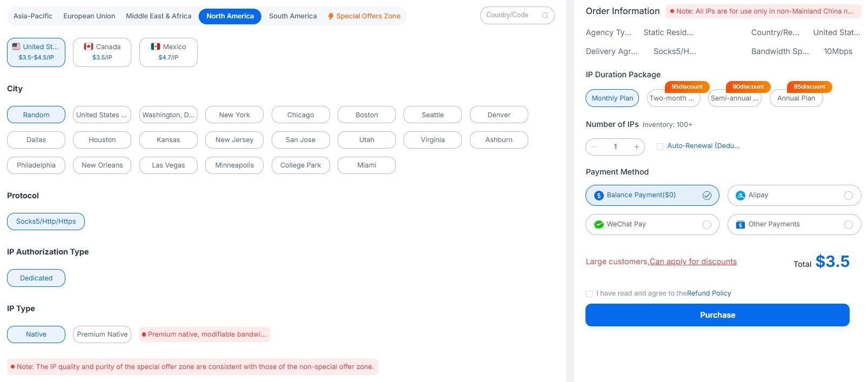Choose the Monthly Plan duration package
This screenshot has width=868, height=382.
coord(613,98)
